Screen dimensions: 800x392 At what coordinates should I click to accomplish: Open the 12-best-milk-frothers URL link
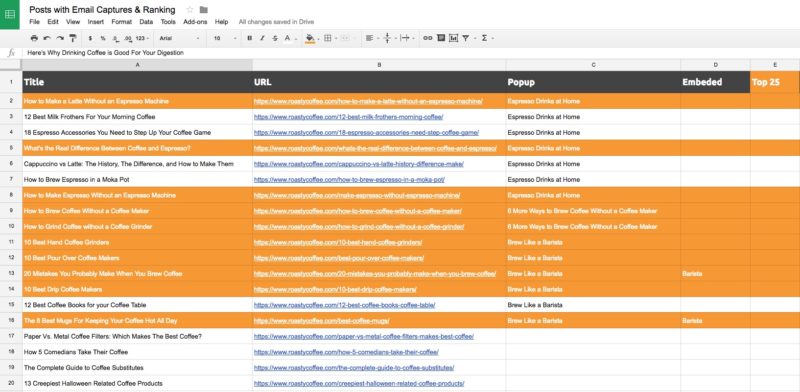[x=348, y=117]
